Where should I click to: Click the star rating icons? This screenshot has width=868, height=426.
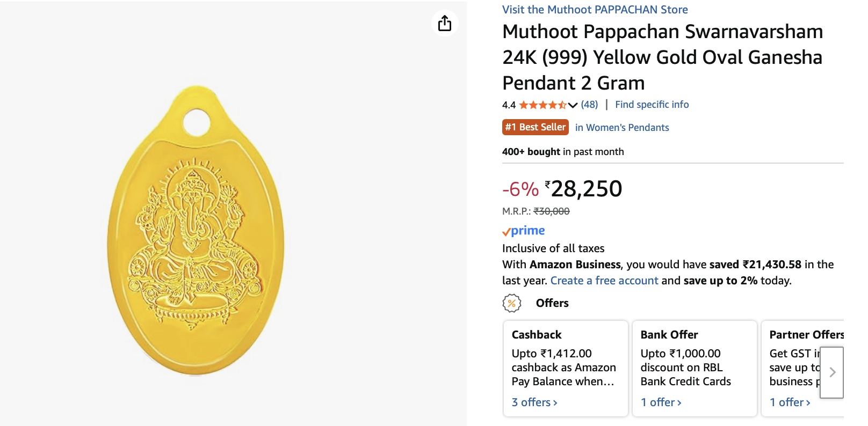pyautogui.click(x=542, y=105)
